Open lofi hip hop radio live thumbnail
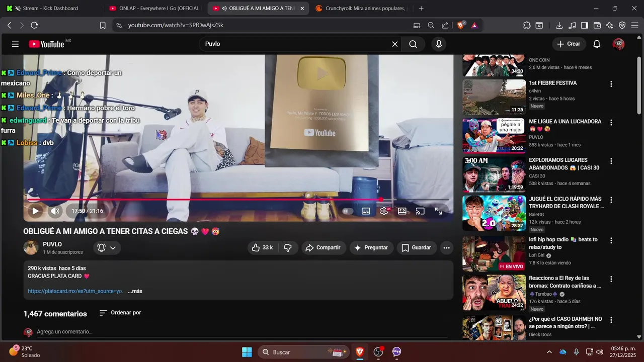 494,253
